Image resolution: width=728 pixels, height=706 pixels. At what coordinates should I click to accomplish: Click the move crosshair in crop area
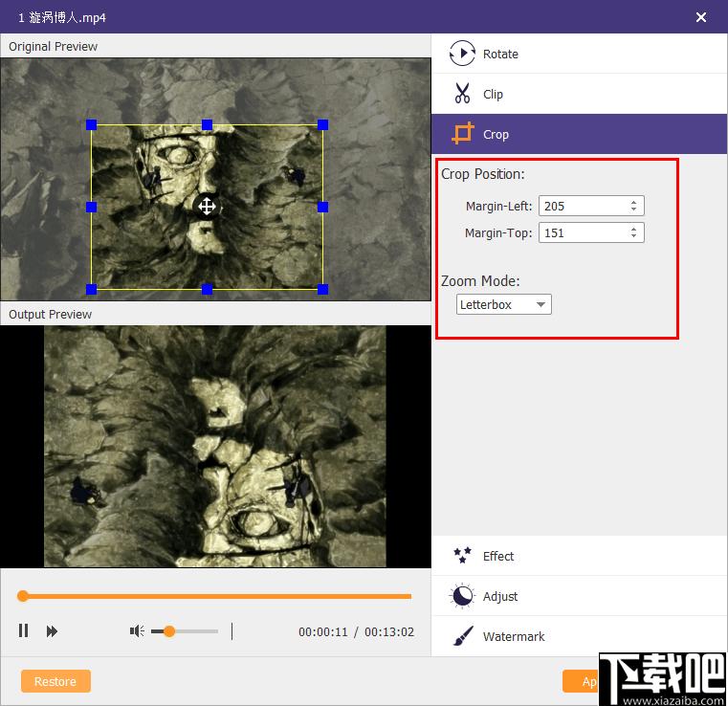pyautogui.click(x=207, y=207)
